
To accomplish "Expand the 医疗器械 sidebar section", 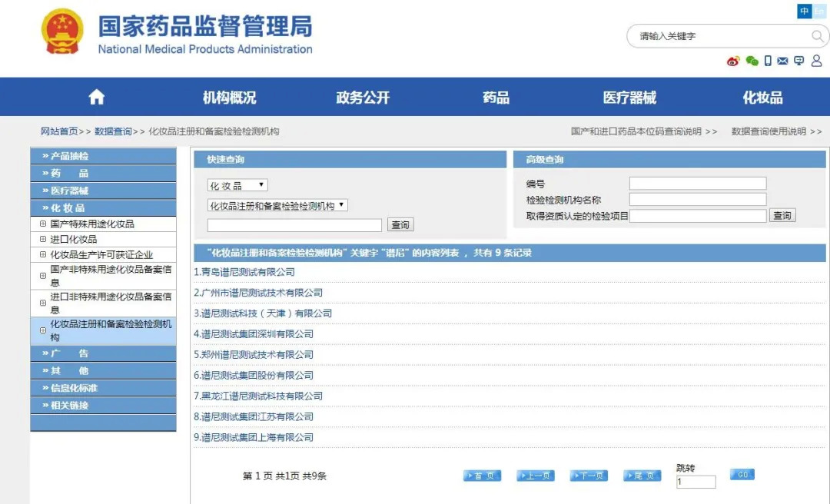I will point(103,191).
